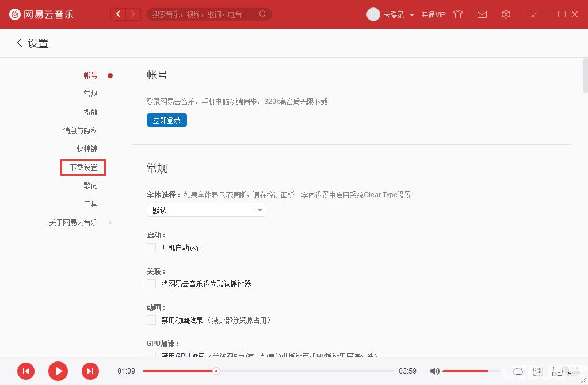The image size is (588, 385).
Task: Click the 立即登录 button
Action: [166, 120]
